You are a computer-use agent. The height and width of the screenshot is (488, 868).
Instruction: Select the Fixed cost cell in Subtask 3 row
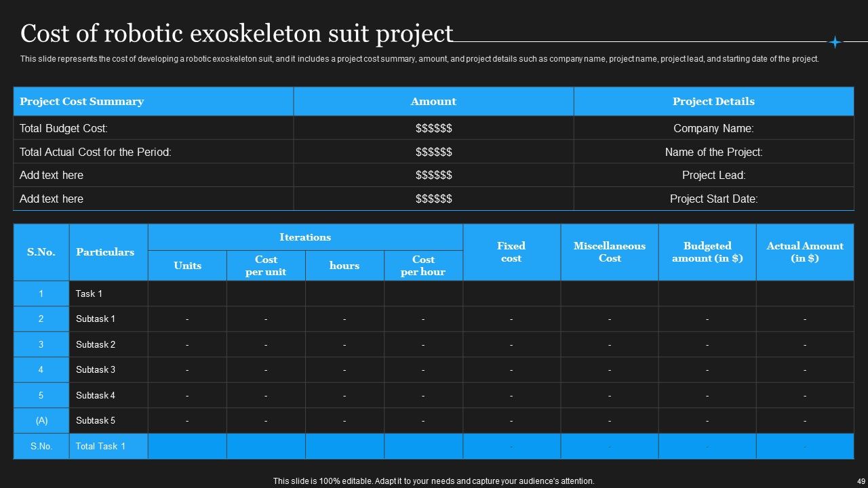tap(512, 369)
